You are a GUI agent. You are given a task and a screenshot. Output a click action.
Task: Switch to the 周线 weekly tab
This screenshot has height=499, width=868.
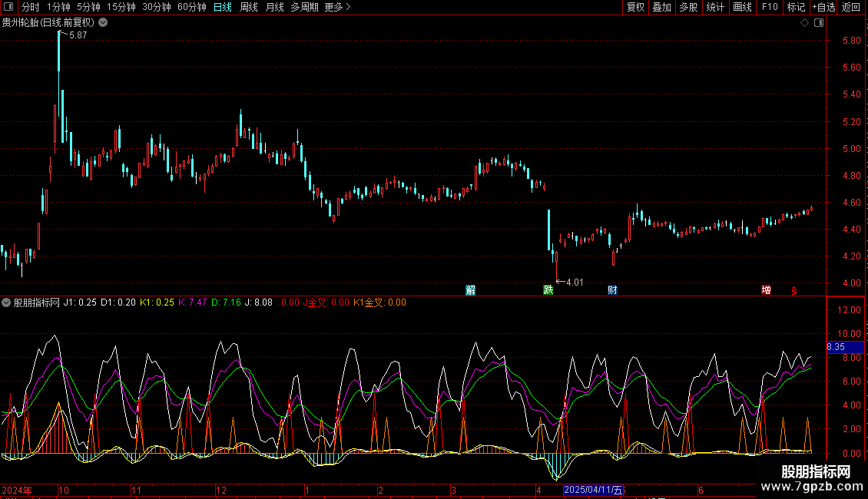249,8
